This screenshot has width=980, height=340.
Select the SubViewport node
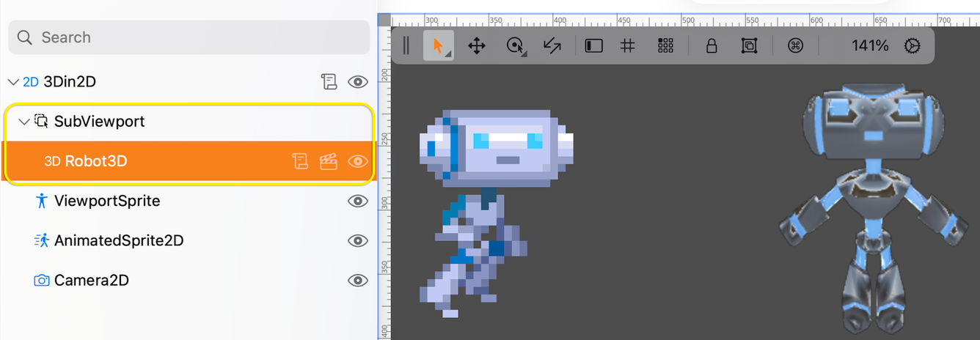[99, 122]
